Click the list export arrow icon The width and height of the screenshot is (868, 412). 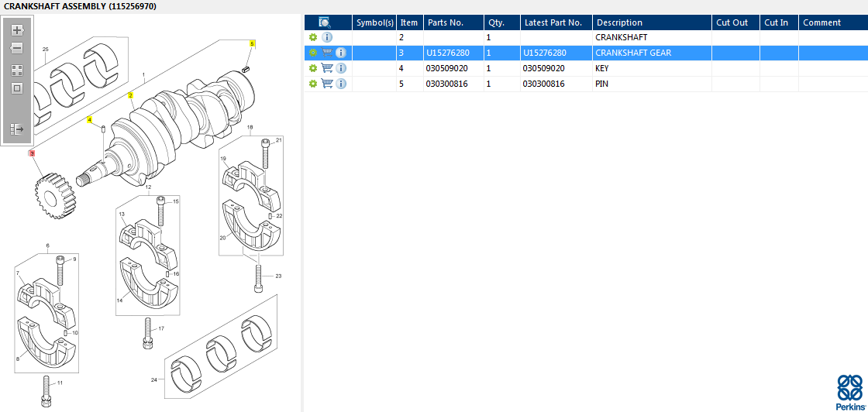coord(16,129)
